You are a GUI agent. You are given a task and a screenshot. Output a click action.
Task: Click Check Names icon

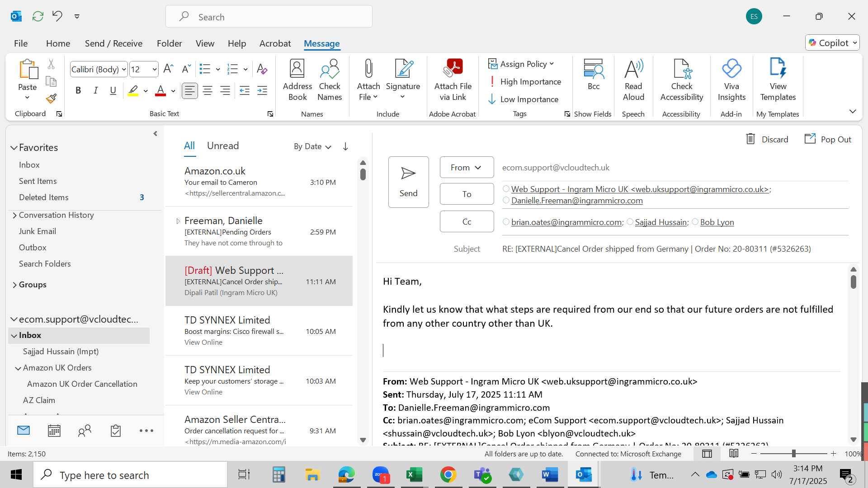point(330,80)
